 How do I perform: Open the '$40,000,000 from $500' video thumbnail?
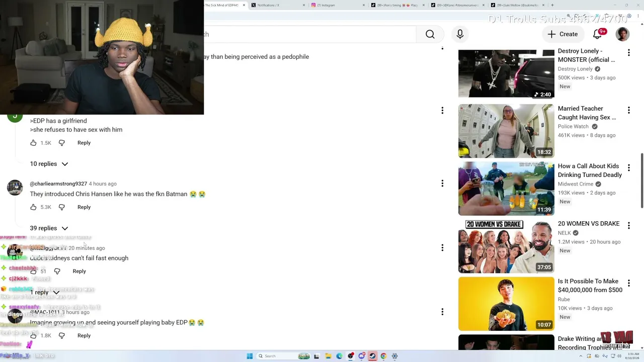[x=506, y=304]
